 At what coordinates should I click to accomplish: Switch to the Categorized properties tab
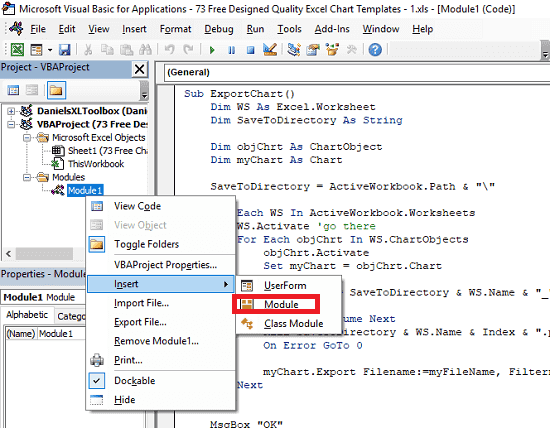pyautogui.click(x=71, y=316)
